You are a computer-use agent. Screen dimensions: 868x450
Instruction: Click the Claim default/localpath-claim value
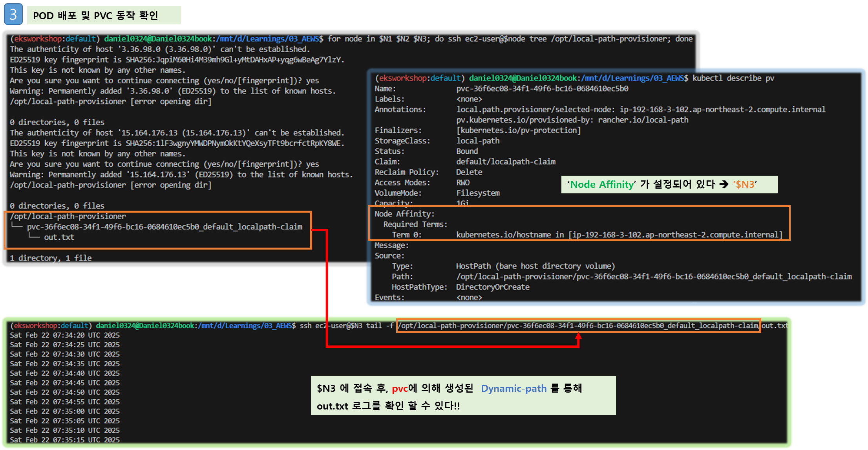[506, 162]
